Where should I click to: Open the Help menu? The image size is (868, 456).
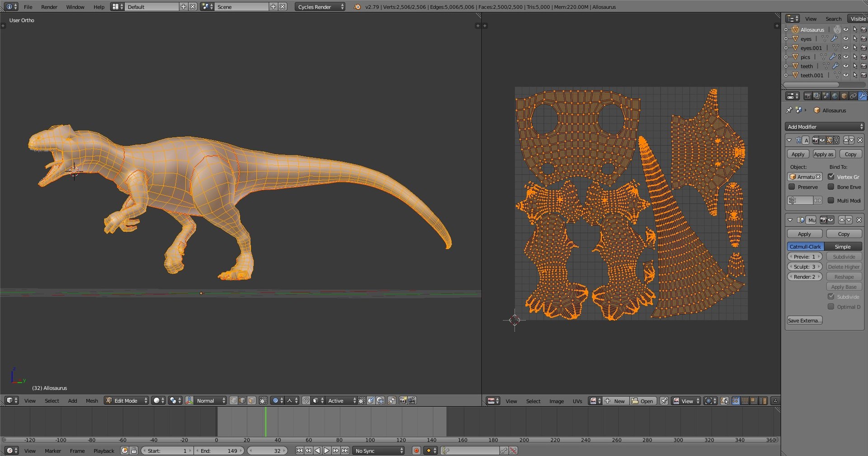(x=99, y=7)
